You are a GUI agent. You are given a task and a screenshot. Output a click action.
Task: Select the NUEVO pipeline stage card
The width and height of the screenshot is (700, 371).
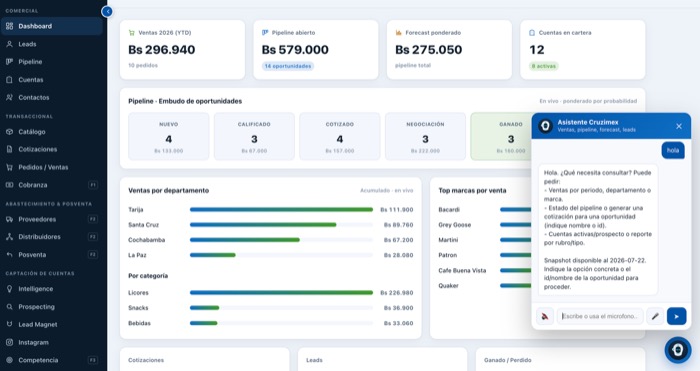169,136
